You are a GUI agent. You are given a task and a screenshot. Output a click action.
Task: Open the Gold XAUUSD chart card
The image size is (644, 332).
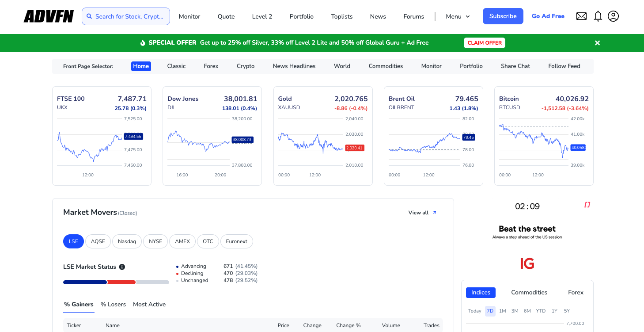(x=323, y=136)
